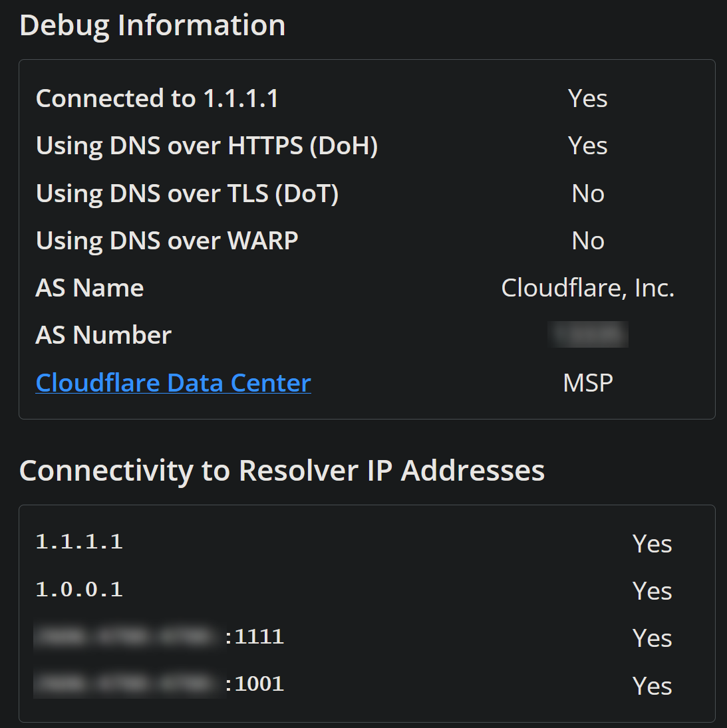The image size is (727, 728).
Task: Click the 1.0.0.1 resolver address
Action: click(x=79, y=590)
